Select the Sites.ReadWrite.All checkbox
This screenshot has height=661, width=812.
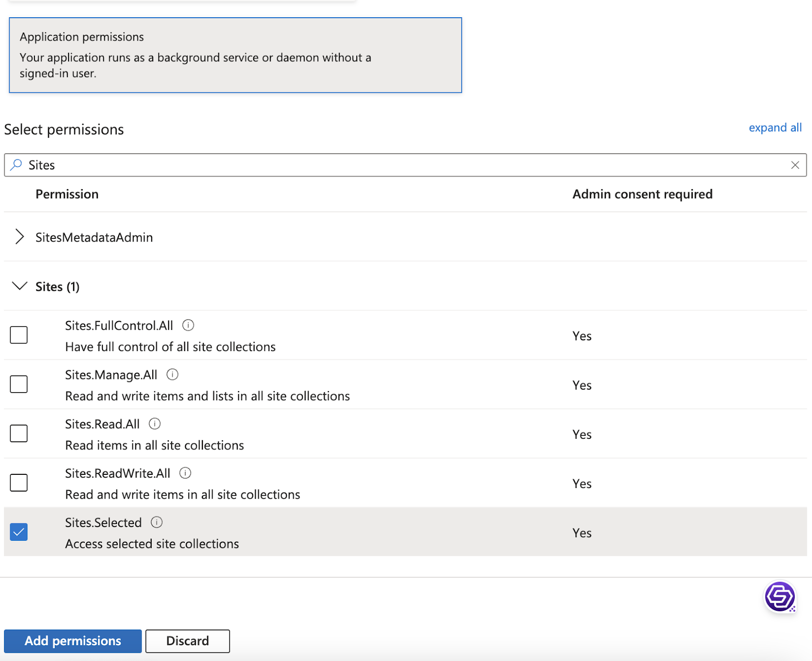tap(19, 482)
